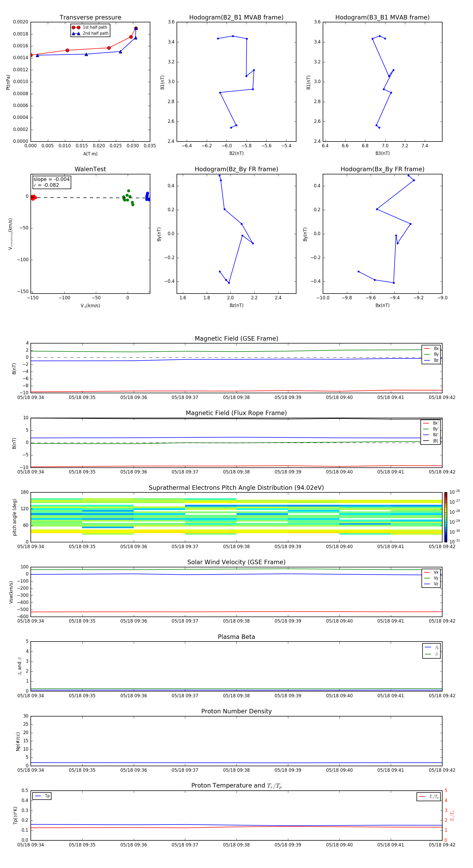Image resolution: width=473 pixels, height=868 pixels.
Task: Select the "slope = -0.004" annotation
Action: tap(52, 179)
